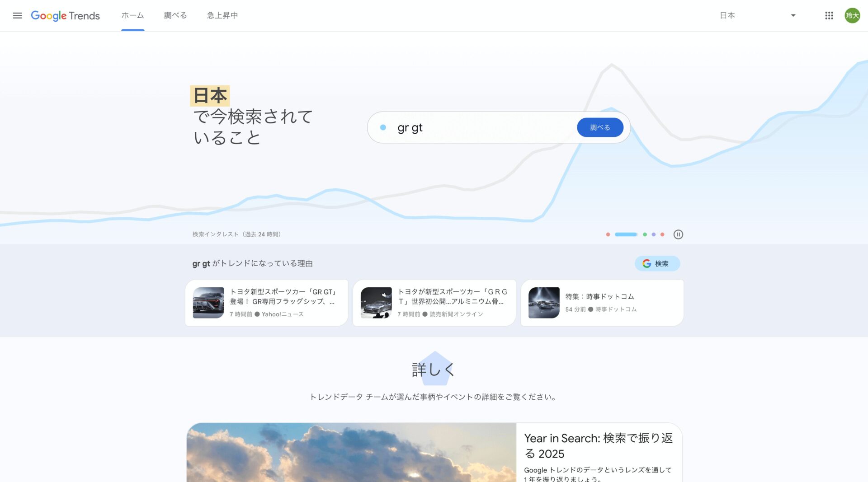Select the active blue trend pill
868x482 pixels.
point(626,234)
